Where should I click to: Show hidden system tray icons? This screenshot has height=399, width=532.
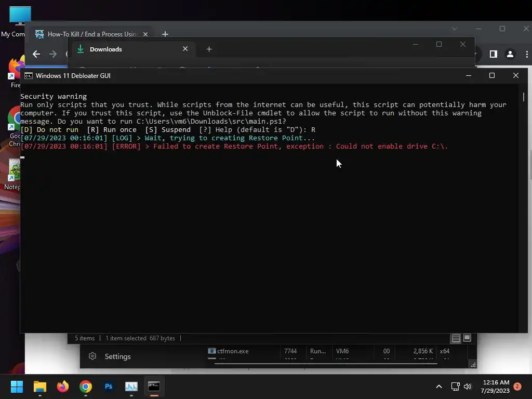[x=438, y=387]
